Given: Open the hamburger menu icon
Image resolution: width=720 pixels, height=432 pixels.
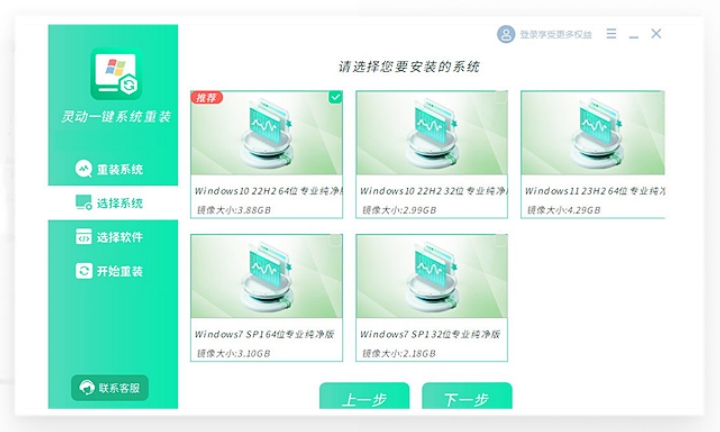Looking at the screenshot, I should point(611,34).
